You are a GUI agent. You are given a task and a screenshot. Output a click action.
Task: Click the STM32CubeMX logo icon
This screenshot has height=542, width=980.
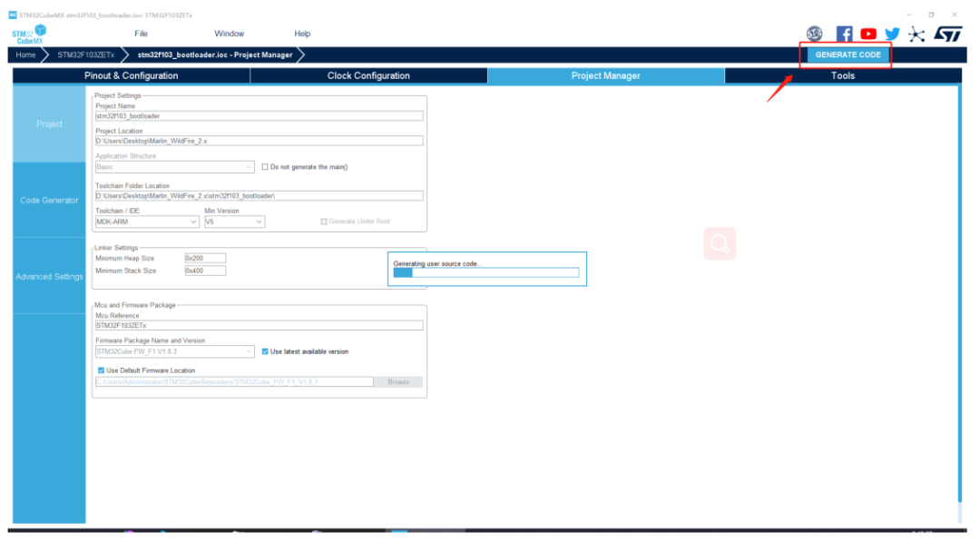pos(29,34)
